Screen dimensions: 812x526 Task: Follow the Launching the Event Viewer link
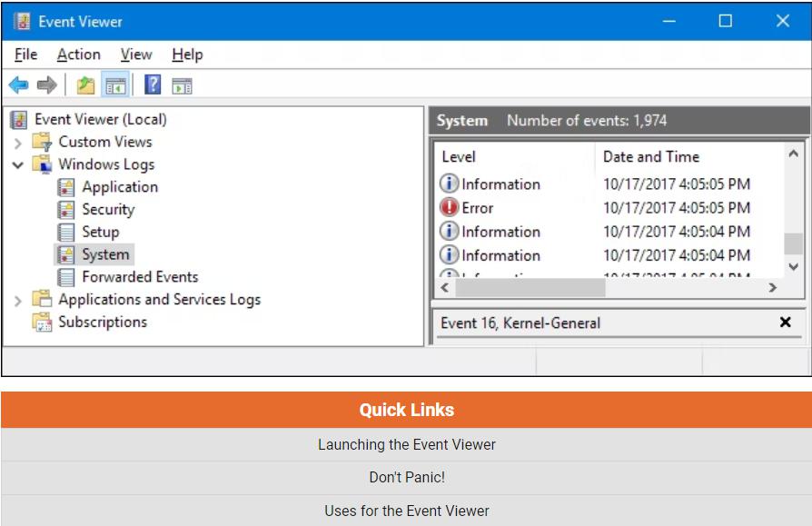click(x=407, y=444)
